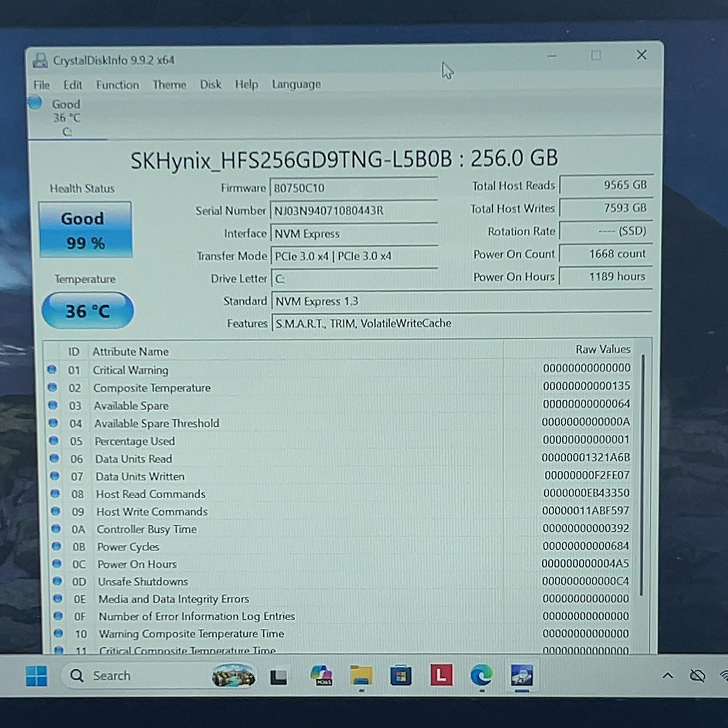
Task: Open Microsoft Store from the taskbar
Action: 401,675
